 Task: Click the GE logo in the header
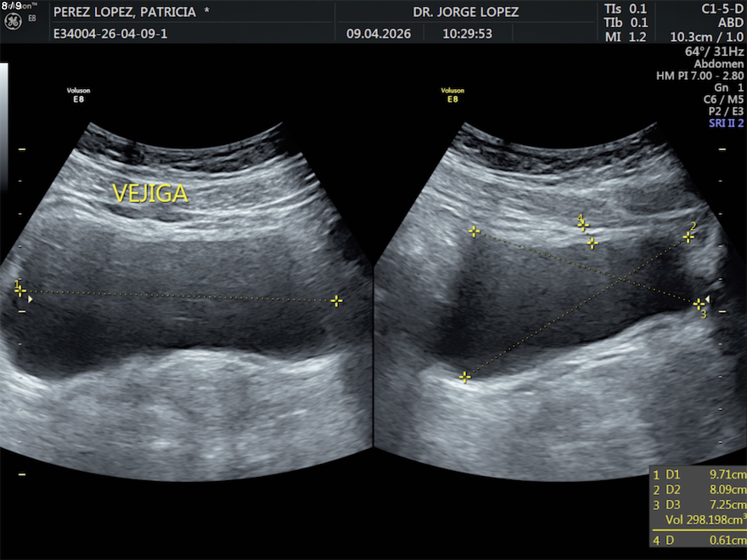point(13,22)
